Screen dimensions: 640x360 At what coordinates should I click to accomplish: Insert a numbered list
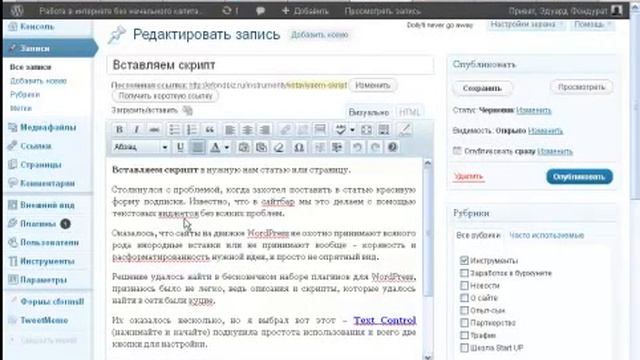pyautogui.click(x=191, y=130)
